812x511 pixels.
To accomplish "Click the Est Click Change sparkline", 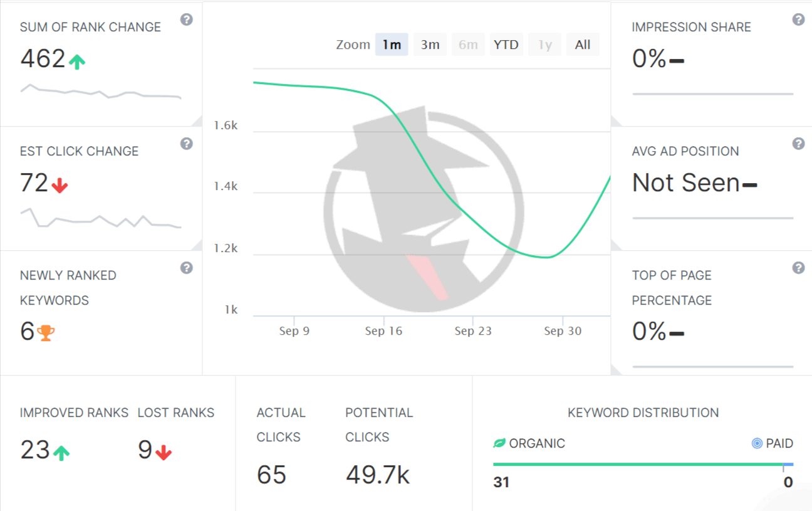I will [x=100, y=220].
